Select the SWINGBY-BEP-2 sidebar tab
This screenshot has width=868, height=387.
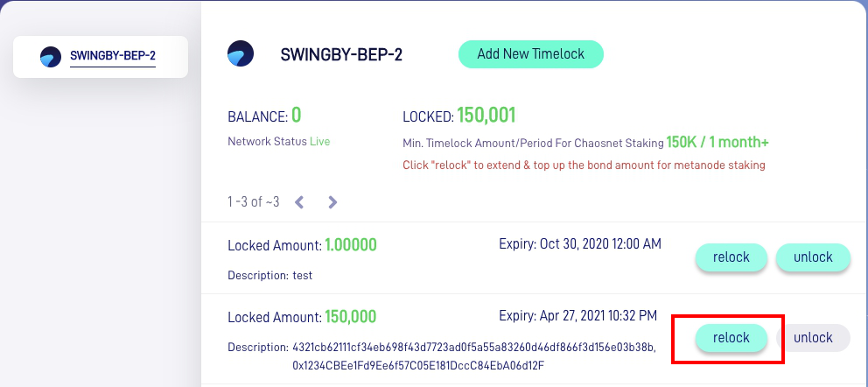101,56
